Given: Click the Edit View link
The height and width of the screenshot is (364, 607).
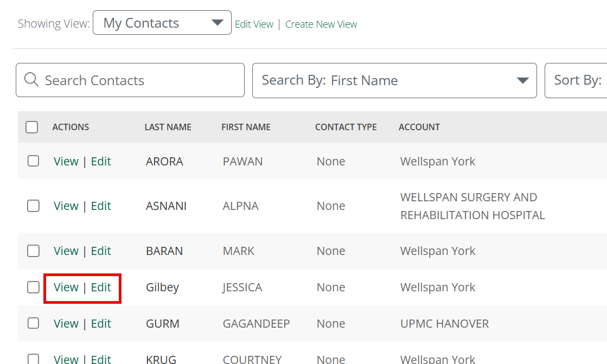Looking at the screenshot, I should pyautogui.click(x=254, y=24).
